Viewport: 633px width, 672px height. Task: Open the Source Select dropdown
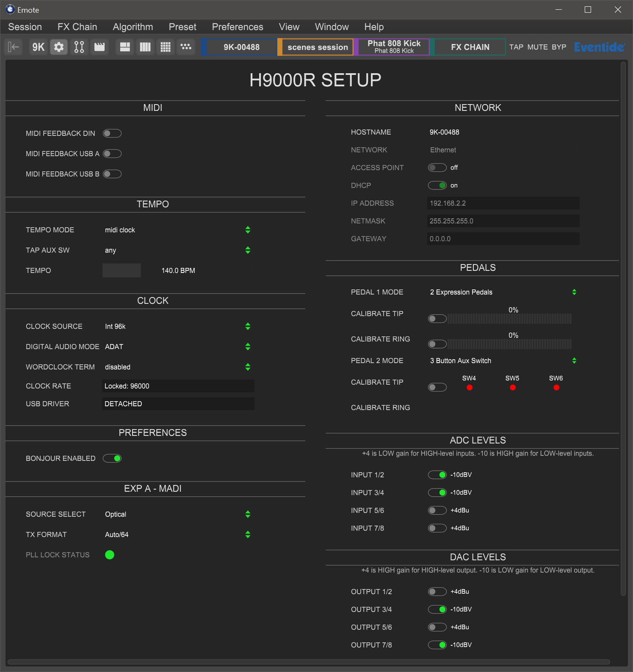178,514
